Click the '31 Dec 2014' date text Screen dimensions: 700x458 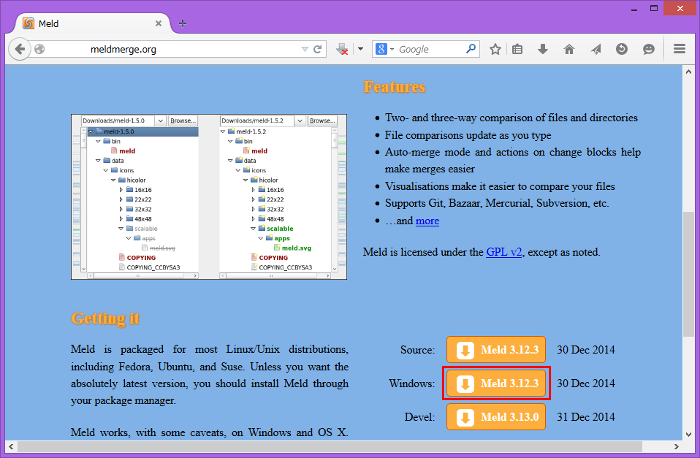pos(586,417)
